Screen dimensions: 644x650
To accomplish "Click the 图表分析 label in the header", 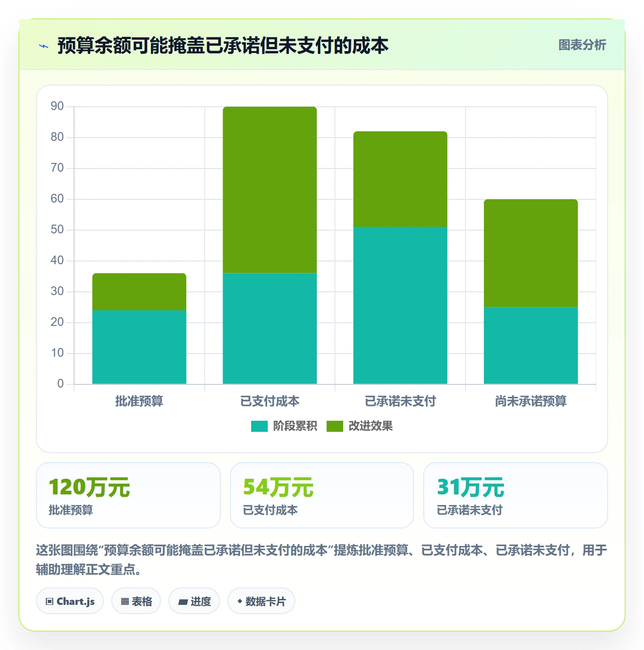I will (x=582, y=45).
